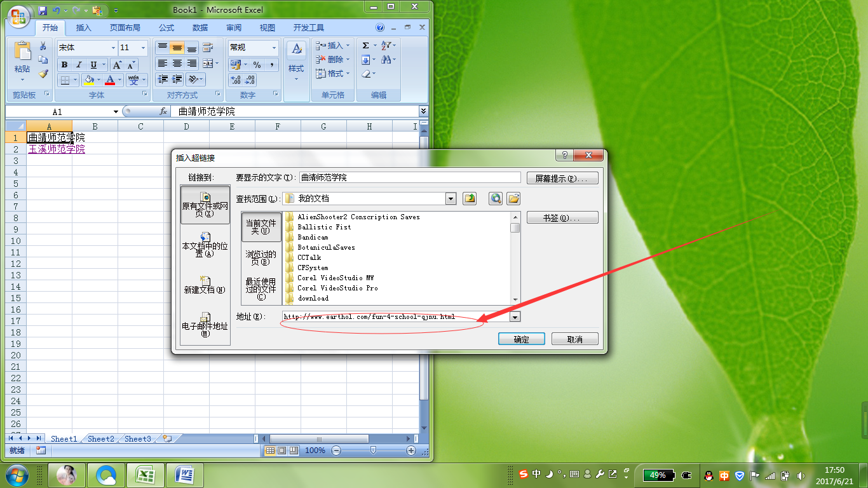The width and height of the screenshot is (868, 488).
Task: Open Find and Select binoculars icon
Action: 386,59
